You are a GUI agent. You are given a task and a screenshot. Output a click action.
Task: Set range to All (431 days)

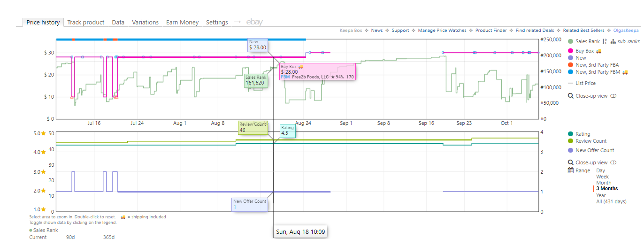click(x=611, y=201)
